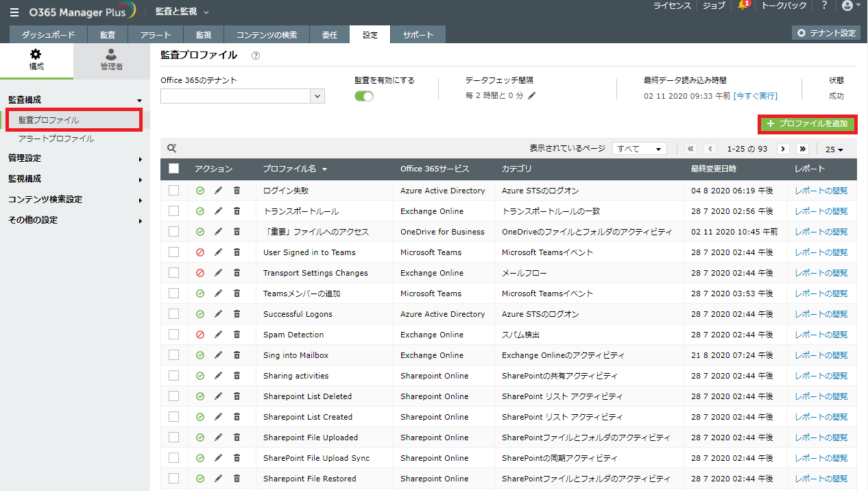
Task: Enable the disabled Spam Detection profile status icon
Action: pyautogui.click(x=200, y=335)
